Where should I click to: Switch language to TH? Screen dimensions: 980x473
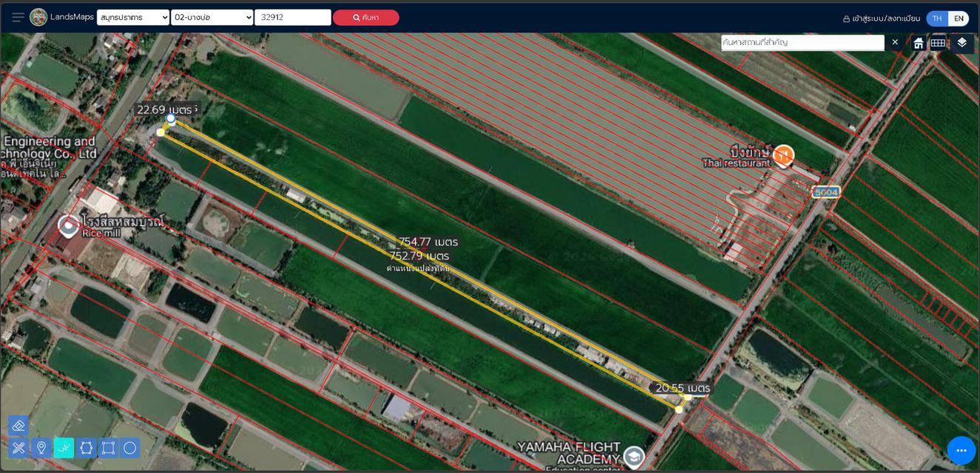pos(937,18)
